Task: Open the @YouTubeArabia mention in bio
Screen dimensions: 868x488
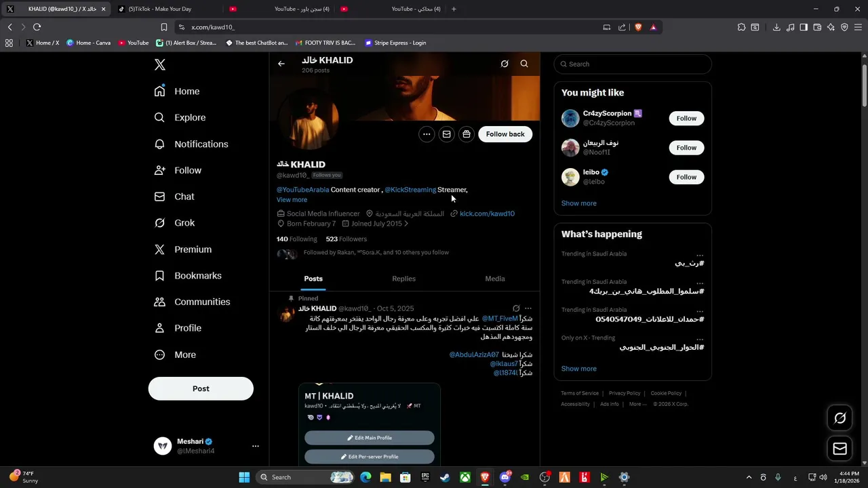Action: [x=302, y=190]
